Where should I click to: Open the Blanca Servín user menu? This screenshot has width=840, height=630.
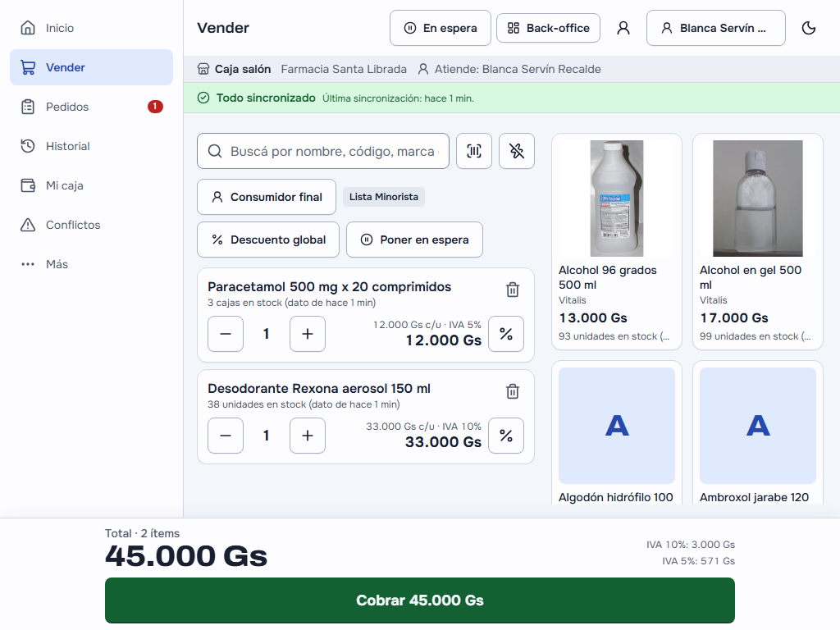(715, 28)
